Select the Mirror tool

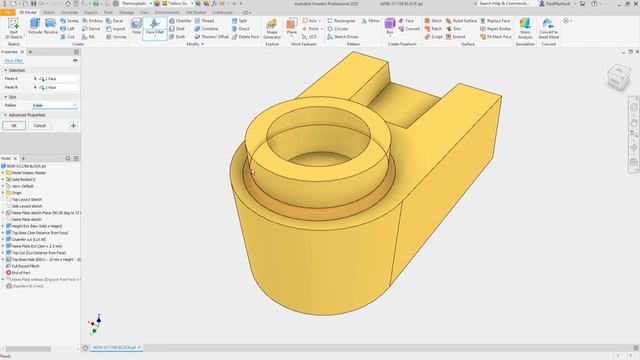tap(370, 21)
